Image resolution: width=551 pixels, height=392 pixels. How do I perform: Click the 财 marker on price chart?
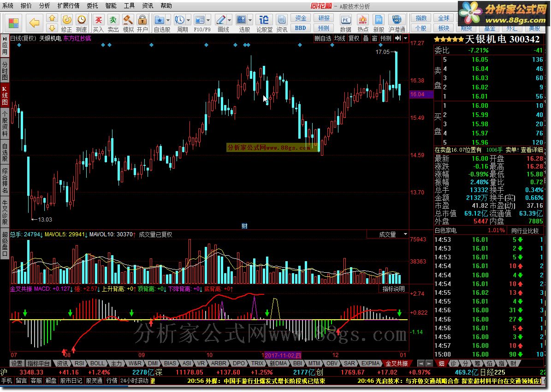(244, 226)
